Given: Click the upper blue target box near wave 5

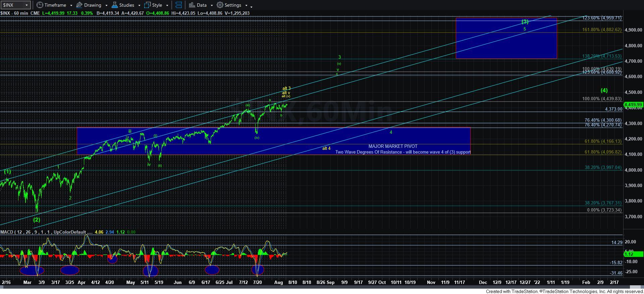Looking at the screenshot, I should point(506,38).
